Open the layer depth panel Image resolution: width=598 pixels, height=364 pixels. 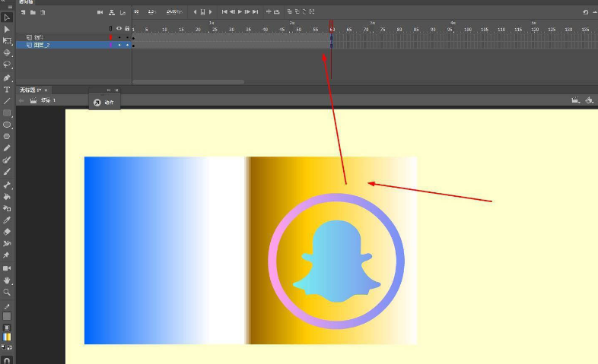pos(122,13)
